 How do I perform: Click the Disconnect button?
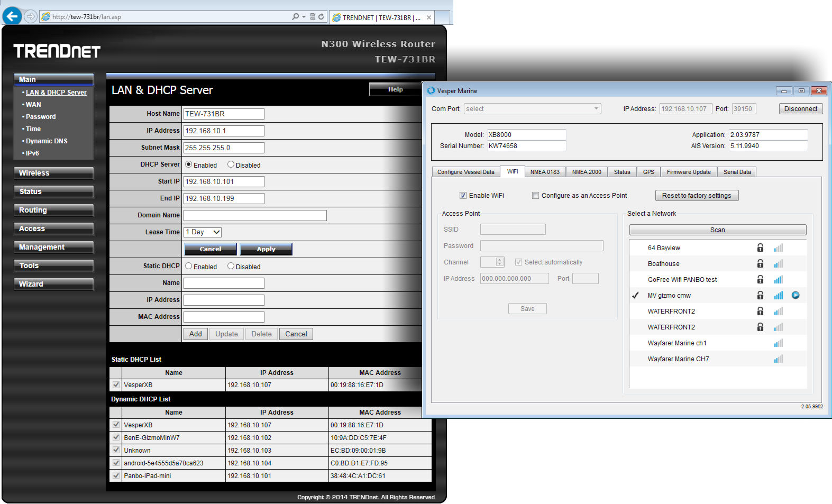tap(800, 109)
